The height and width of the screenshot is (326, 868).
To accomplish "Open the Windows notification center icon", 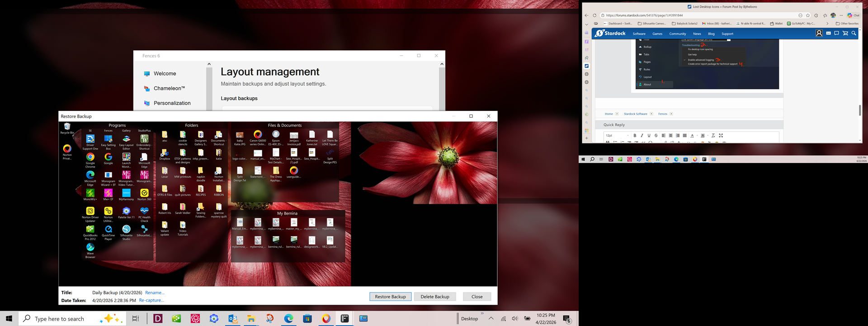I will 567,319.
